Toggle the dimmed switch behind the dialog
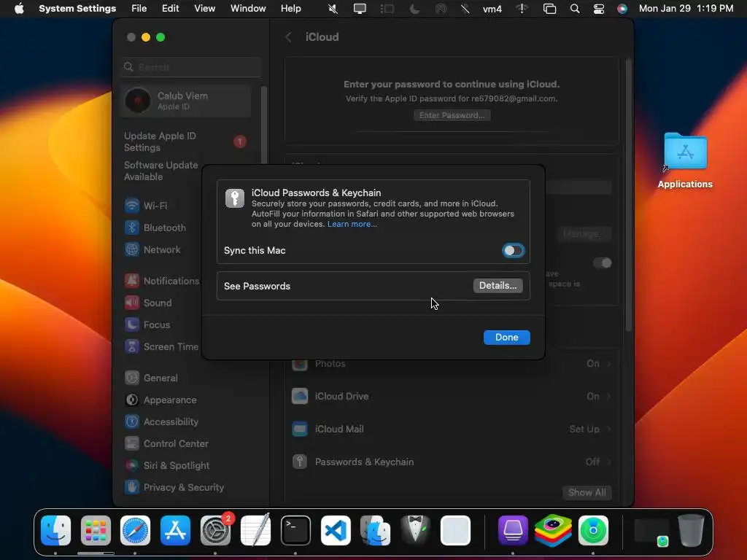 coord(602,262)
